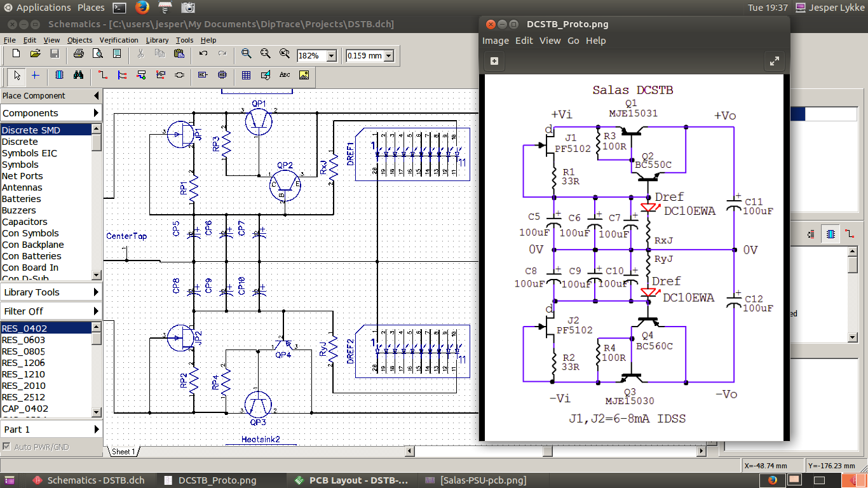Click the schematic horizontal scrollbar thumb
Image resolution: width=868 pixels, height=488 pixels.
(x=548, y=451)
